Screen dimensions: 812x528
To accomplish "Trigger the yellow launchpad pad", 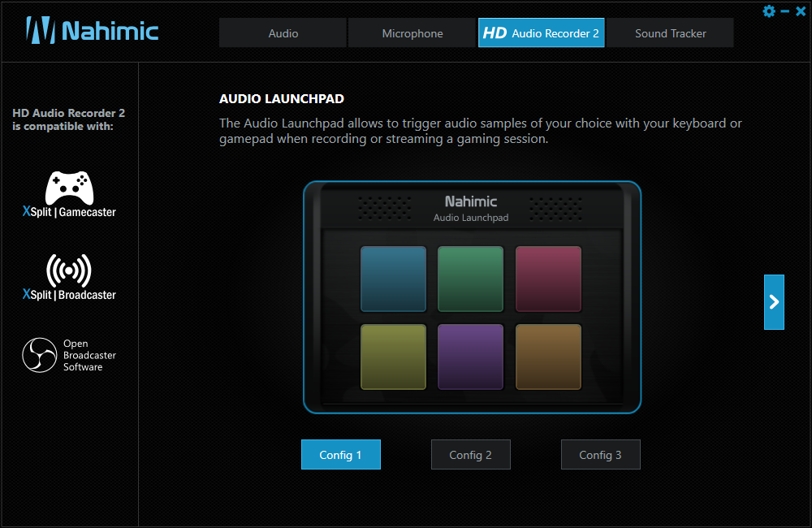I will 393,357.
